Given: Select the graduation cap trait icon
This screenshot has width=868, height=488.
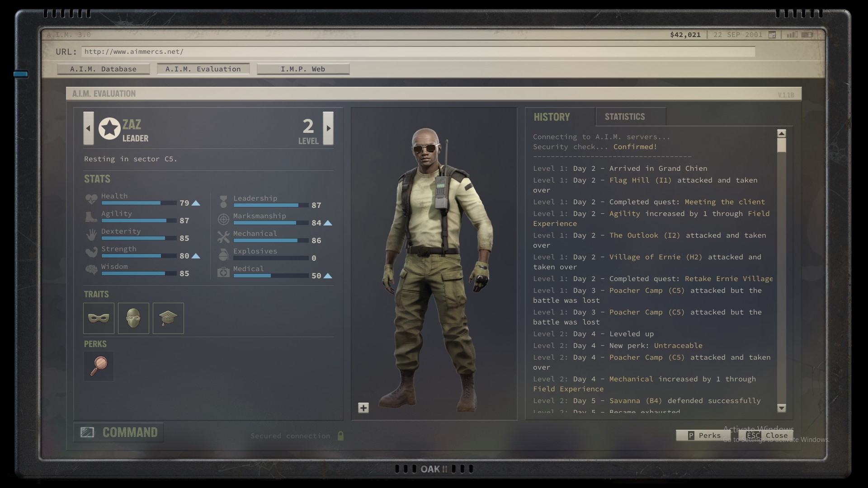Looking at the screenshot, I should 168,318.
